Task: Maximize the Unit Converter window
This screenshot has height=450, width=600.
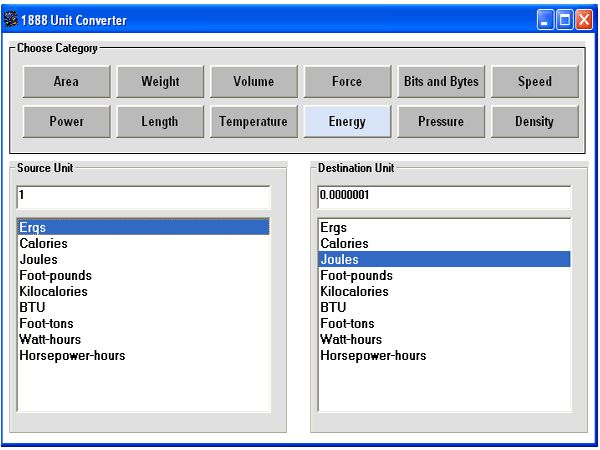Action: [565, 20]
